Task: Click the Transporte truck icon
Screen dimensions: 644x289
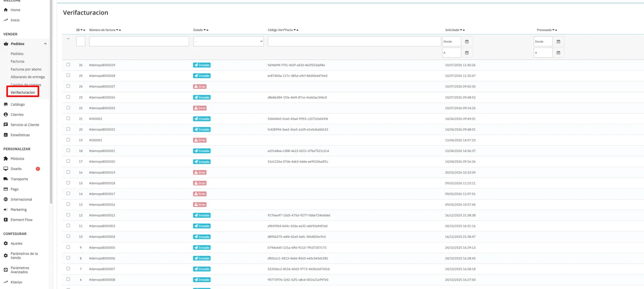Action: point(6,179)
